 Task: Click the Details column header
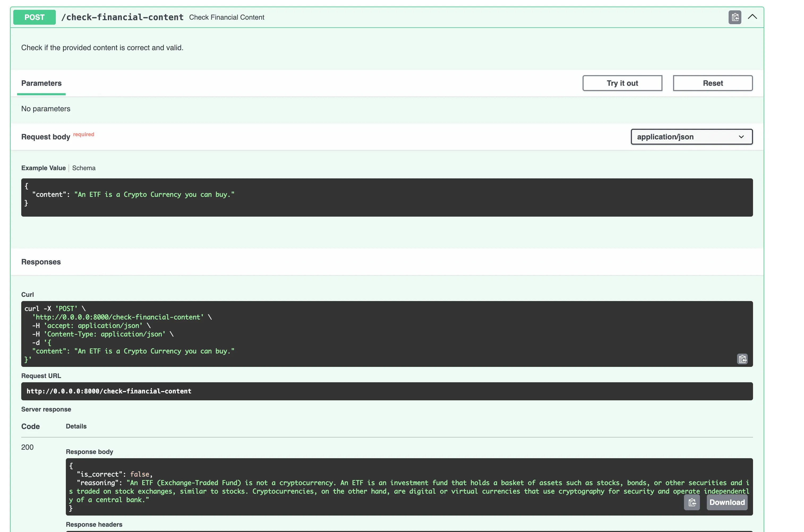coord(76,426)
